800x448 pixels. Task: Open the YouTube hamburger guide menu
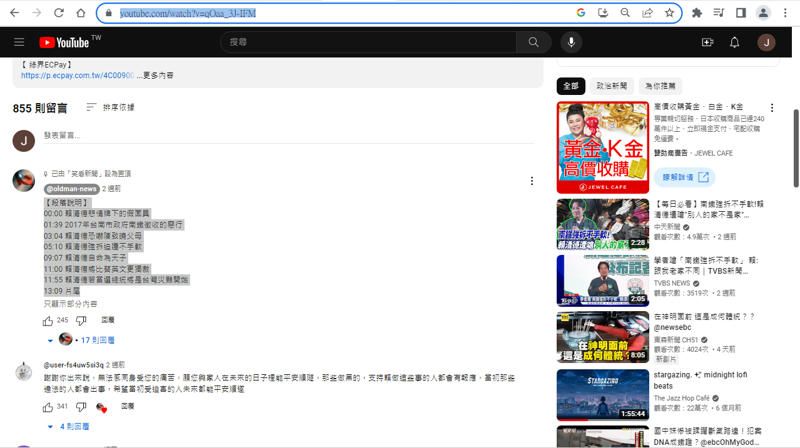coord(19,42)
